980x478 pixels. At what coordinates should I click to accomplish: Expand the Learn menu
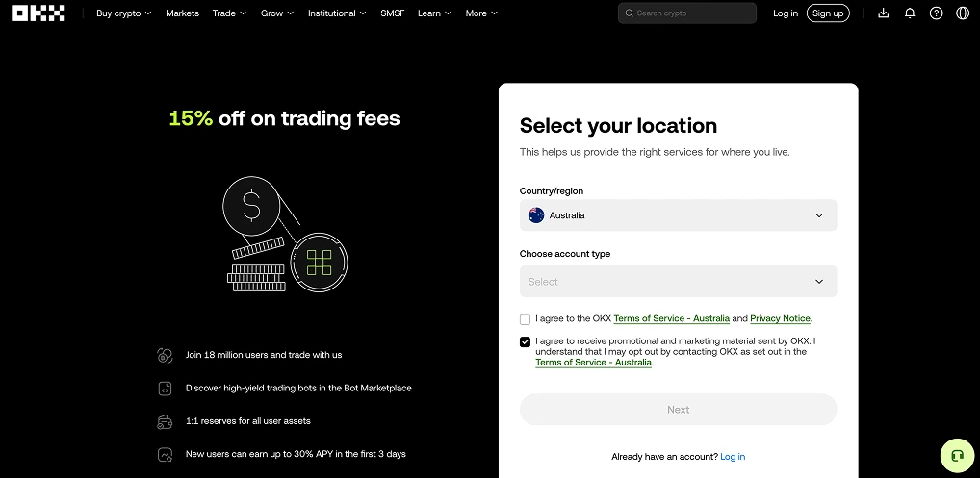coord(434,13)
